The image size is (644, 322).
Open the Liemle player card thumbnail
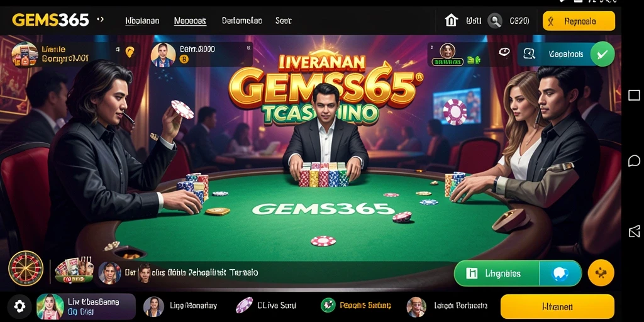pos(25,54)
